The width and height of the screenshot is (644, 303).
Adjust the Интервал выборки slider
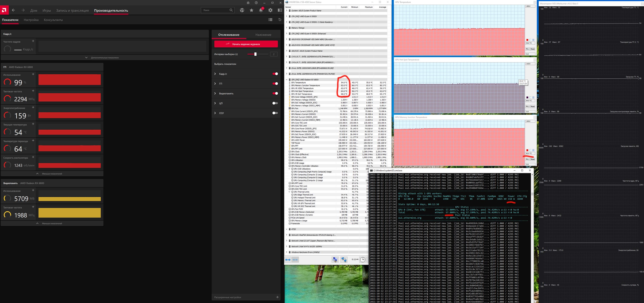pyautogui.click(x=255, y=54)
